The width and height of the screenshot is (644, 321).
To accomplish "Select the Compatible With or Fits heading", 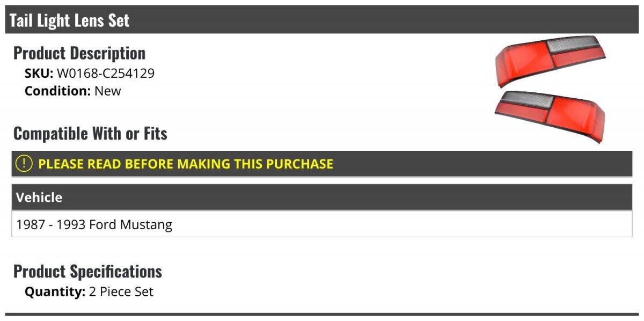I will tap(90, 133).
